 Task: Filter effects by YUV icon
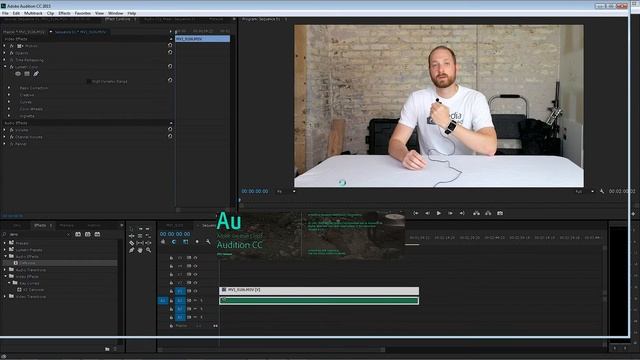click(98, 234)
